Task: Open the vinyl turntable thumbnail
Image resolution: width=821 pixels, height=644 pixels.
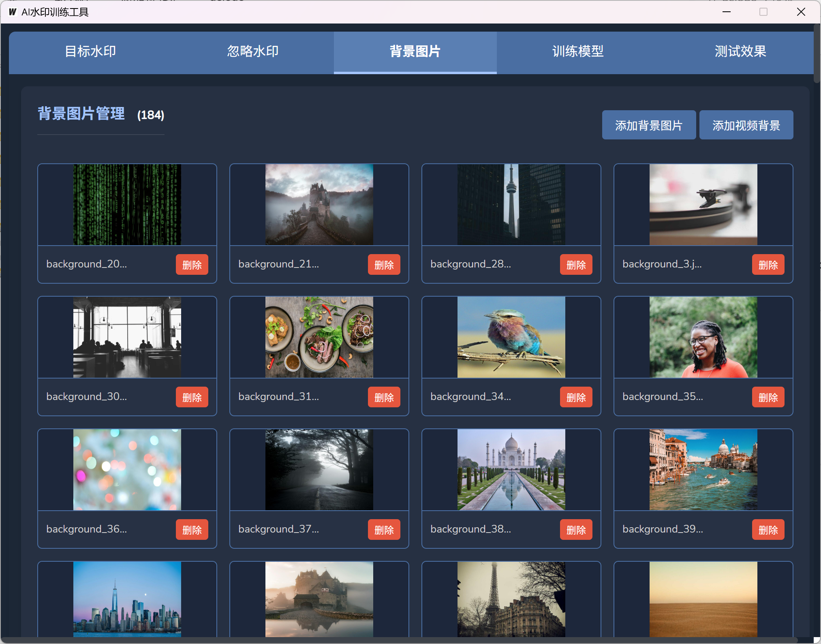Action: (x=703, y=205)
